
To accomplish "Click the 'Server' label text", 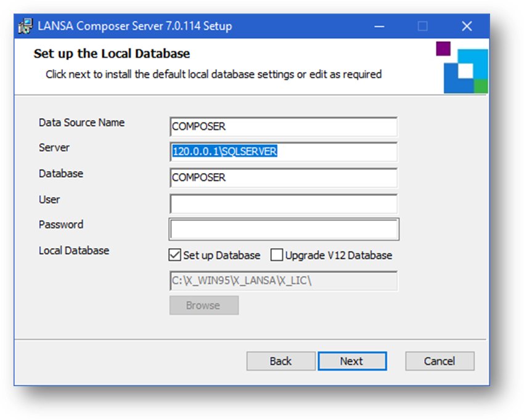I will click(54, 148).
